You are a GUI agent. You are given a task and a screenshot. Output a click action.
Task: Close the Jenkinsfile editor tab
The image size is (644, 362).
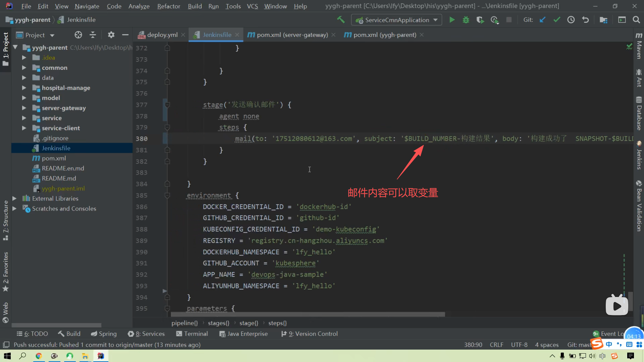coord(237,35)
